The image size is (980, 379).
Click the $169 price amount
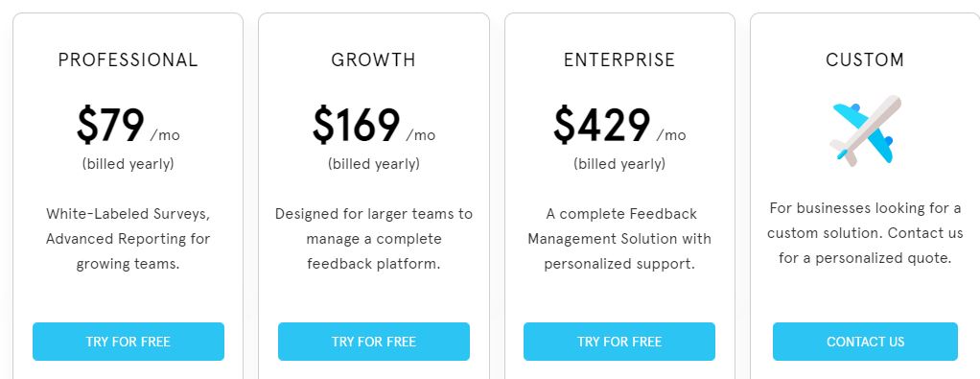click(x=357, y=126)
